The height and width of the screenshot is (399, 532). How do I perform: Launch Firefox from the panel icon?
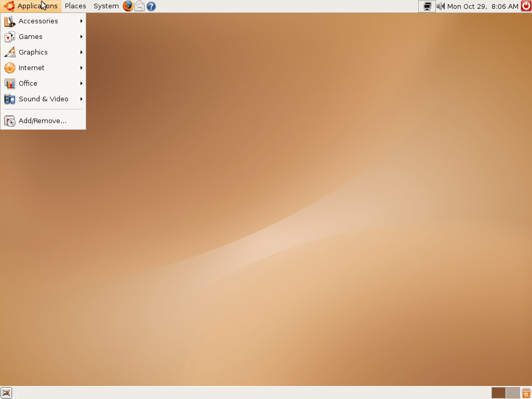coord(128,6)
